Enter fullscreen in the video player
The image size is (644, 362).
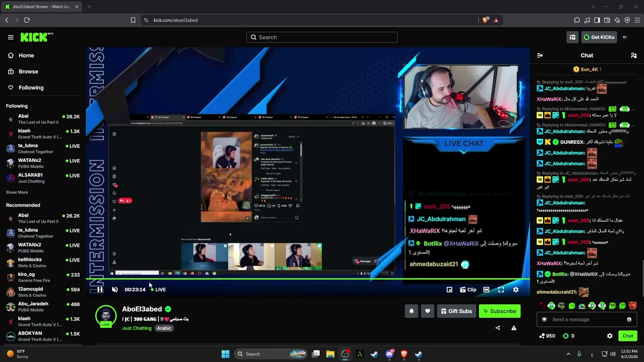click(501, 290)
